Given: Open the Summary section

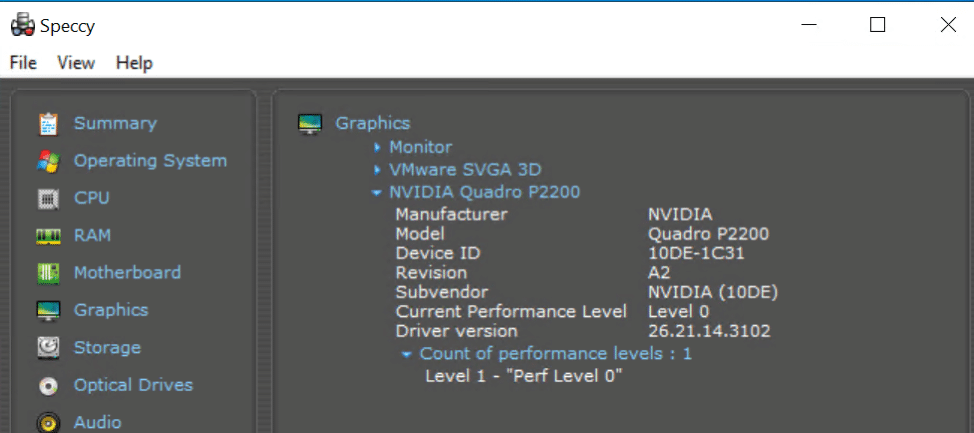Looking at the screenshot, I should click(x=116, y=123).
